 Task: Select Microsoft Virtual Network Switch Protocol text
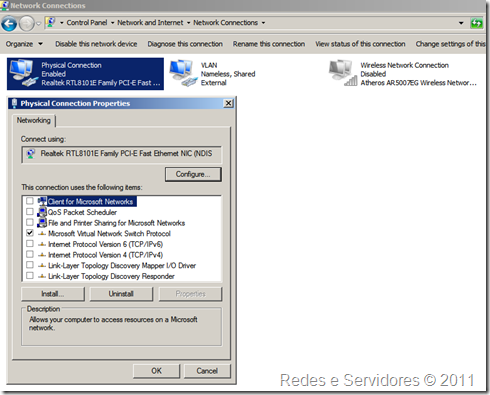pyautogui.click(x=109, y=234)
